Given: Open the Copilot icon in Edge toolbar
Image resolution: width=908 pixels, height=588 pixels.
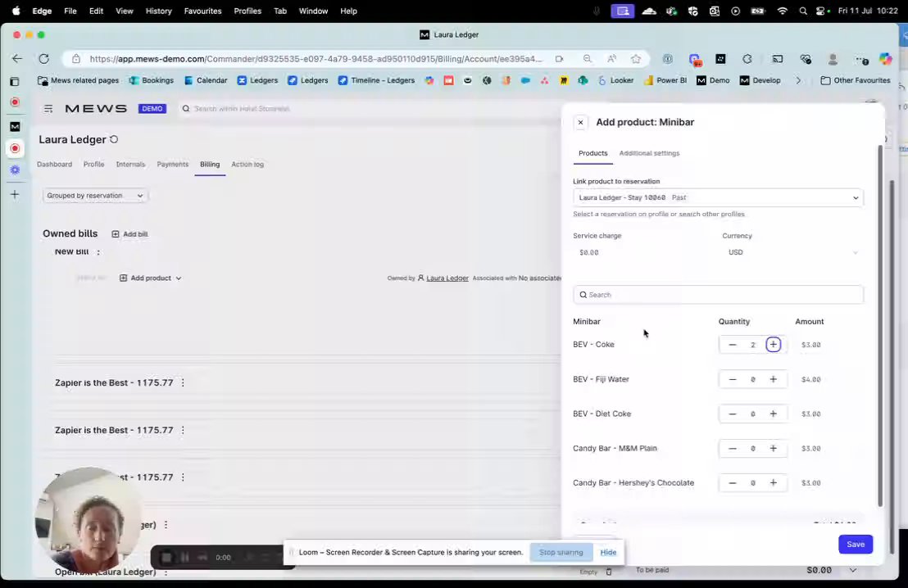Looking at the screenshot, I should point(885,59).
